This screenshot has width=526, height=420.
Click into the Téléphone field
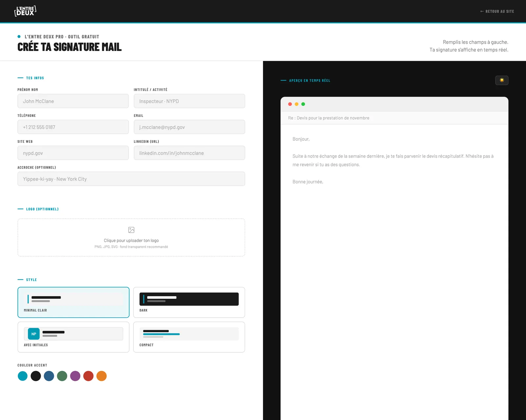[73, 127]
